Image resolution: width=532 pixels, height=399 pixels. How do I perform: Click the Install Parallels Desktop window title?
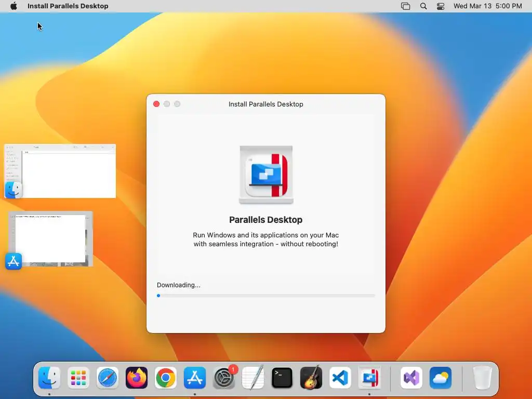tap(265, 104)
